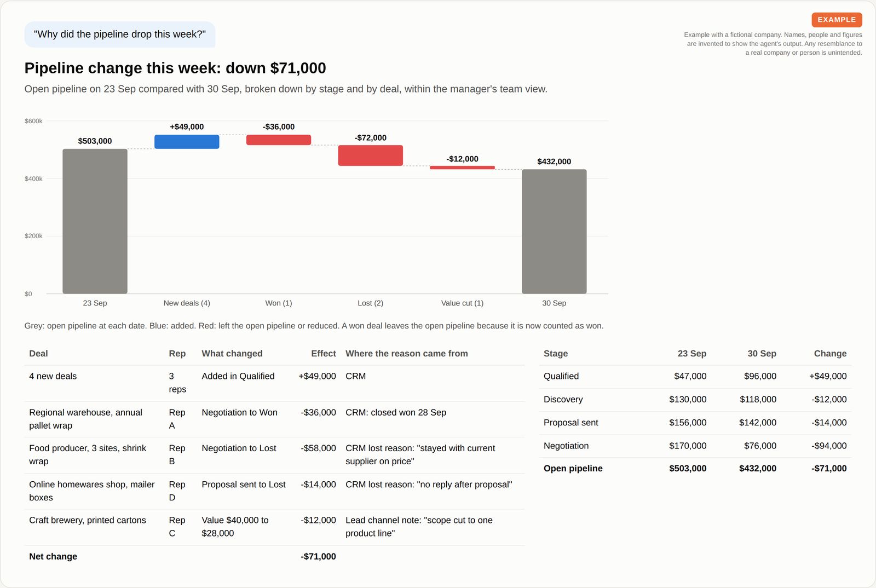Click the Effect column header
The image size is (876, 588).
coord(324,354)
